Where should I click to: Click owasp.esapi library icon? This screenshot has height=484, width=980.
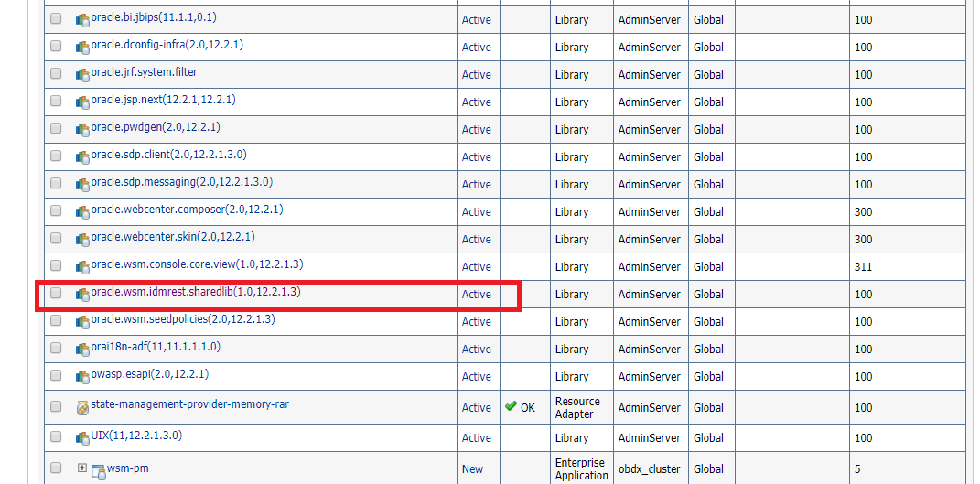click(x=82, y=377)
